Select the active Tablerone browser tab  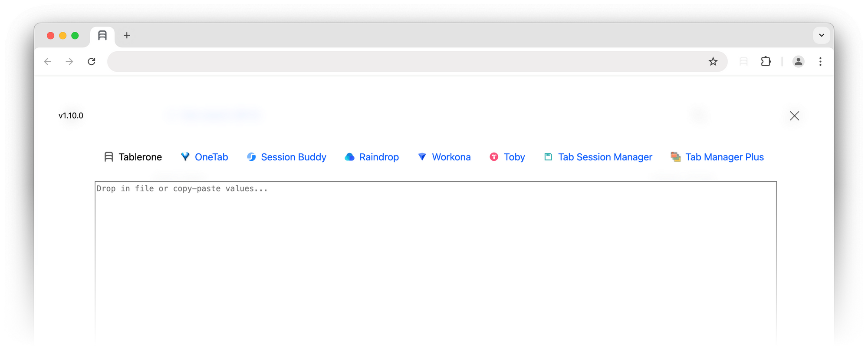tap(102, 36)
